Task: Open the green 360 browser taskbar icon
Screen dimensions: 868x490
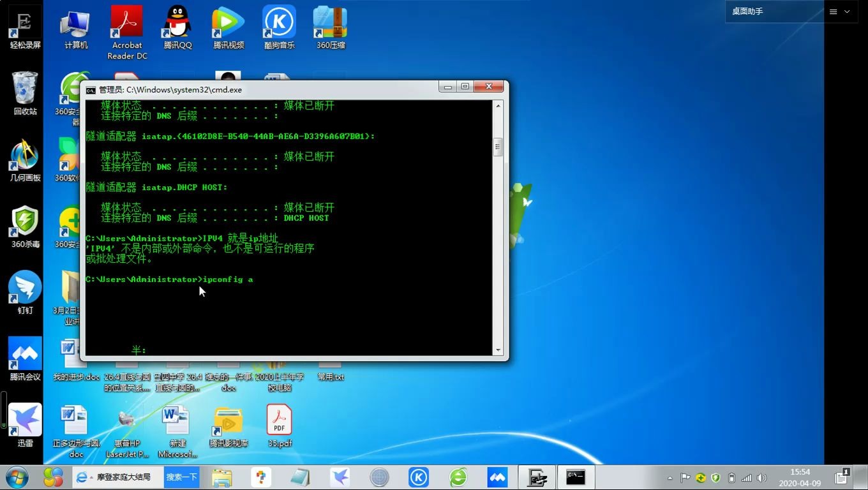Action: coord(458,477)
